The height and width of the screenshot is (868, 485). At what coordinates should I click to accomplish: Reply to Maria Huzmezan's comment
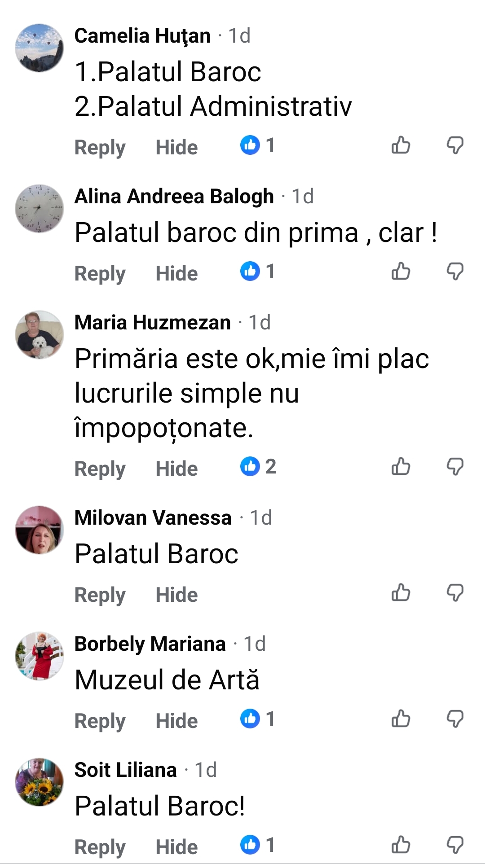[x=100, y=469]
